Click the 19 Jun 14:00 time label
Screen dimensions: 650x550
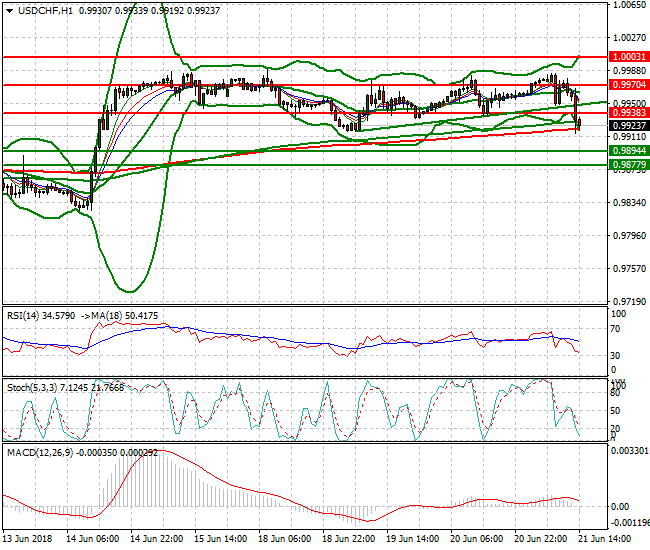point(412,539)
